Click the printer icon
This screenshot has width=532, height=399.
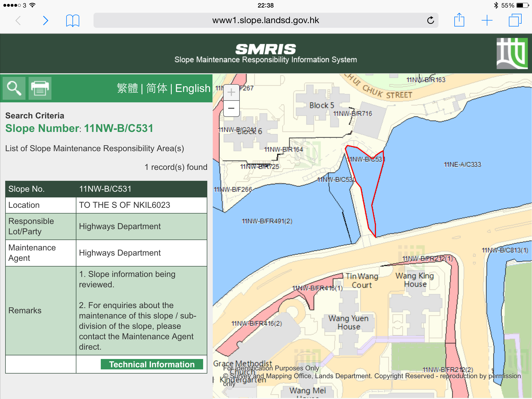(40, 88)
